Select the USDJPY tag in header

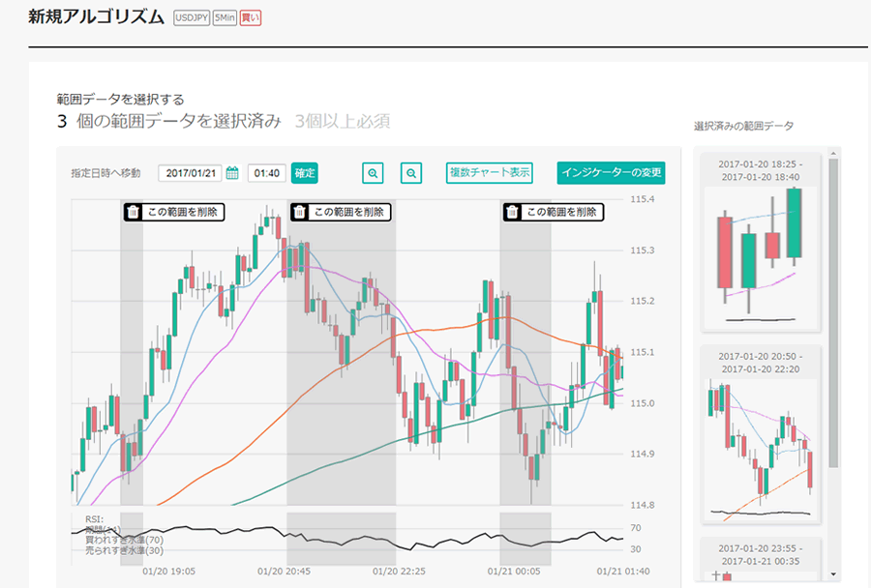click(x=192, y=18)
